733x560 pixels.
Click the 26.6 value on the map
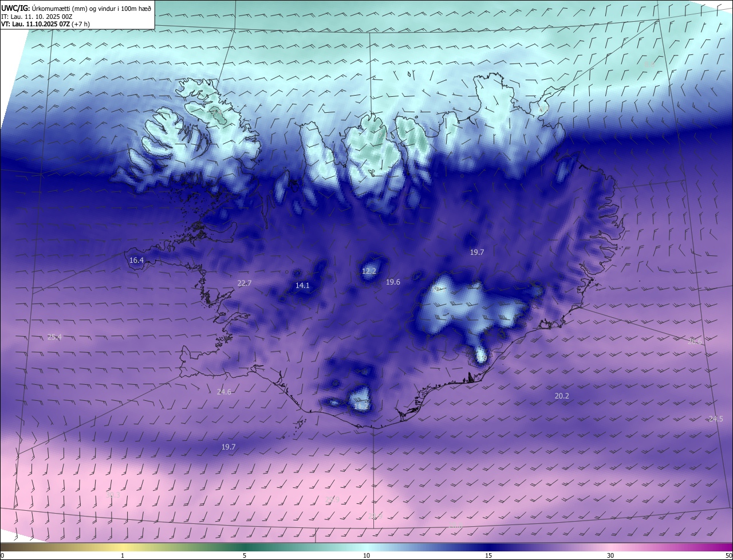(x=694, y=341)
